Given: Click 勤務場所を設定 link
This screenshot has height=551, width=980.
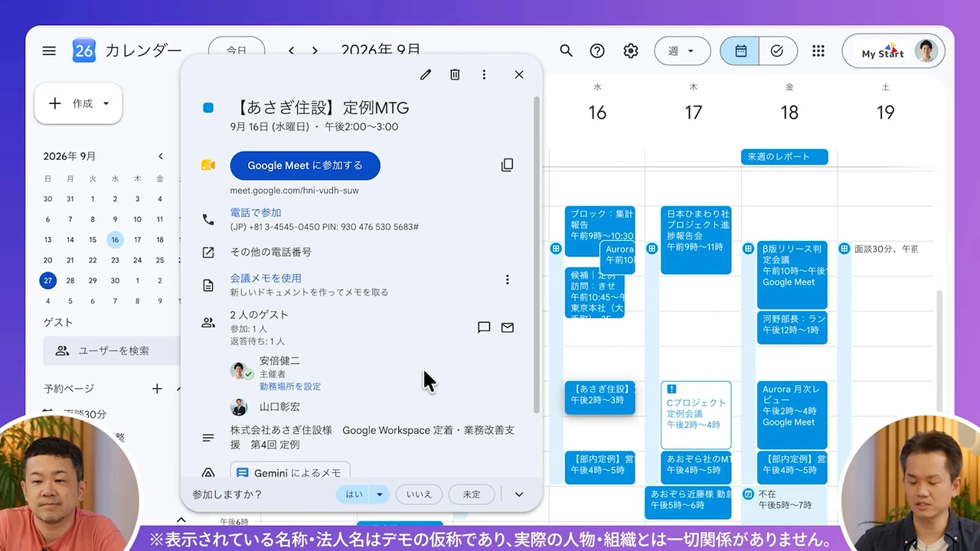Looking at the screenshot, I should click(290, 386).
